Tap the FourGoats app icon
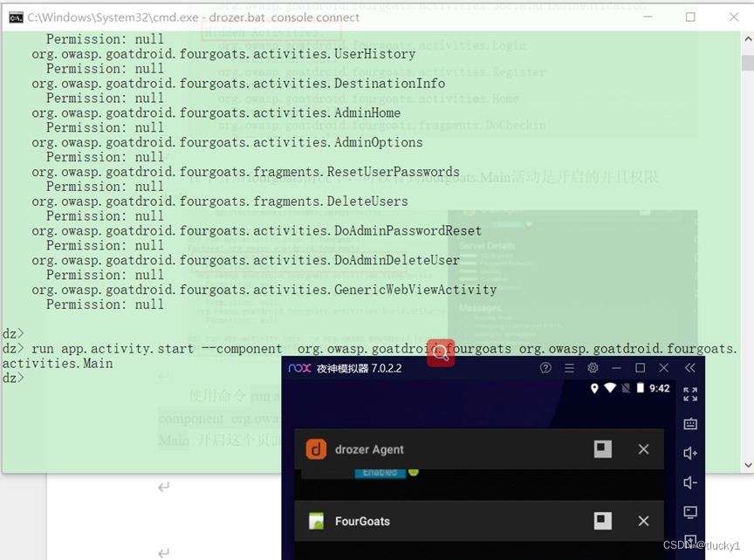The height and width of the screenshot is (560, 754). pyautogui.click(x=316, y=521)
